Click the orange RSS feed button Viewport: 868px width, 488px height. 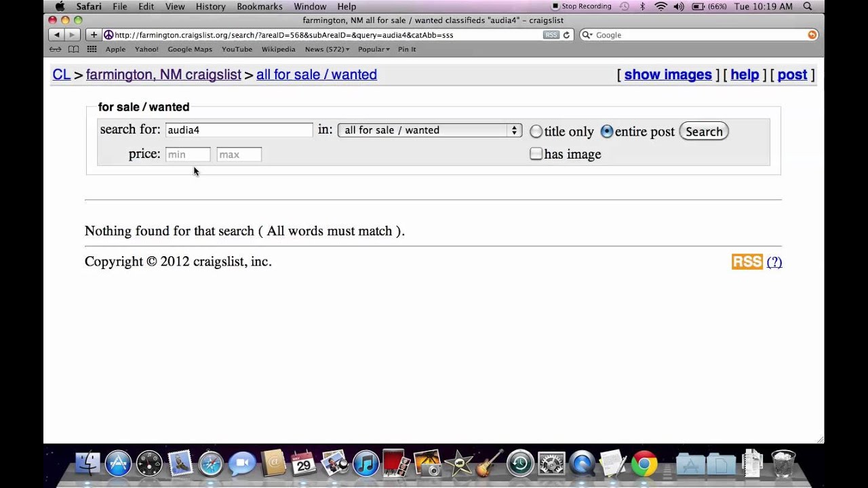pos(747,262)
